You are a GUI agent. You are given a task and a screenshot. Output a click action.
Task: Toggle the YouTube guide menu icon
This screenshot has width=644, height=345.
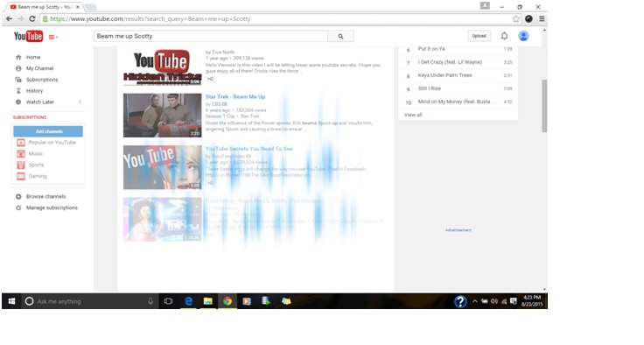point(53,37)
